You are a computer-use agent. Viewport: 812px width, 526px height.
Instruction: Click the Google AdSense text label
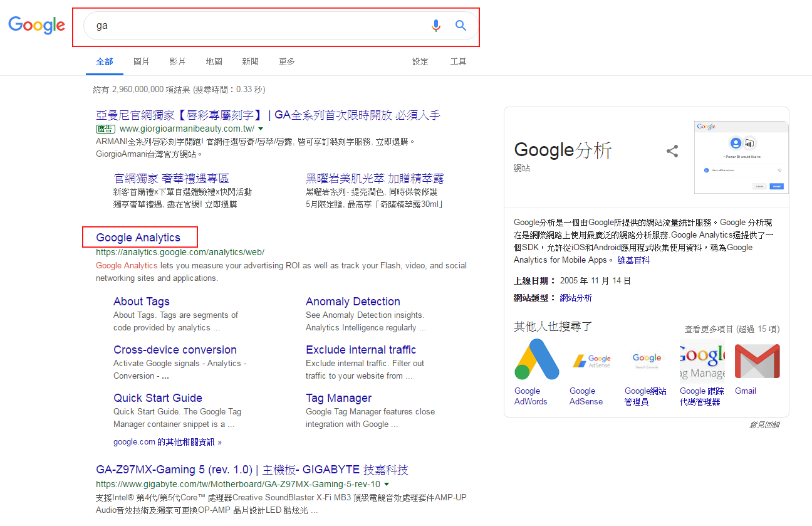tap(586, 396)
